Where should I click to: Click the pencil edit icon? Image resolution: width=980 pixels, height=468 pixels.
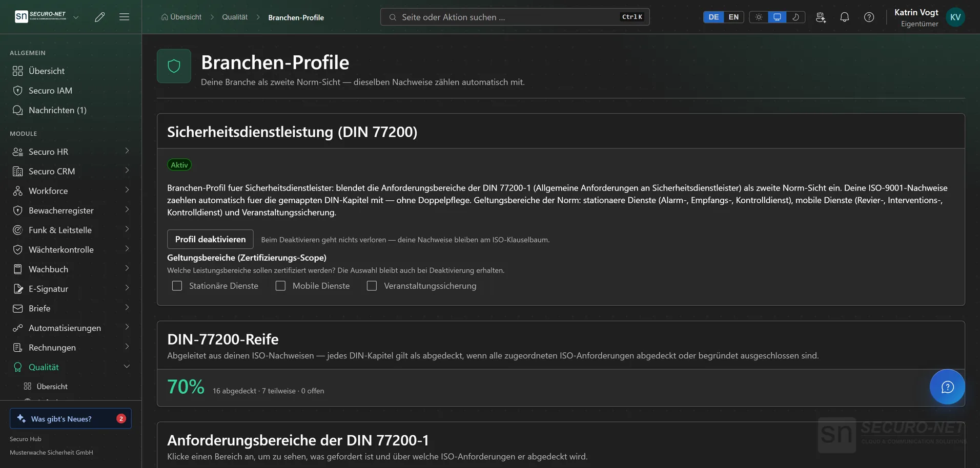pyautogui.click(x=100, y=17)
